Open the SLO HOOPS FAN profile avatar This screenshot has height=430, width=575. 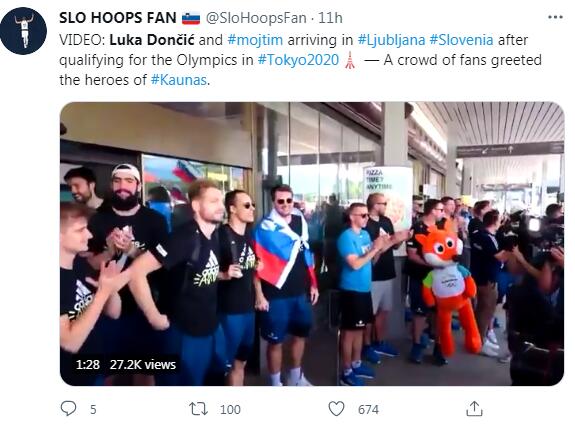coord(23,31)
